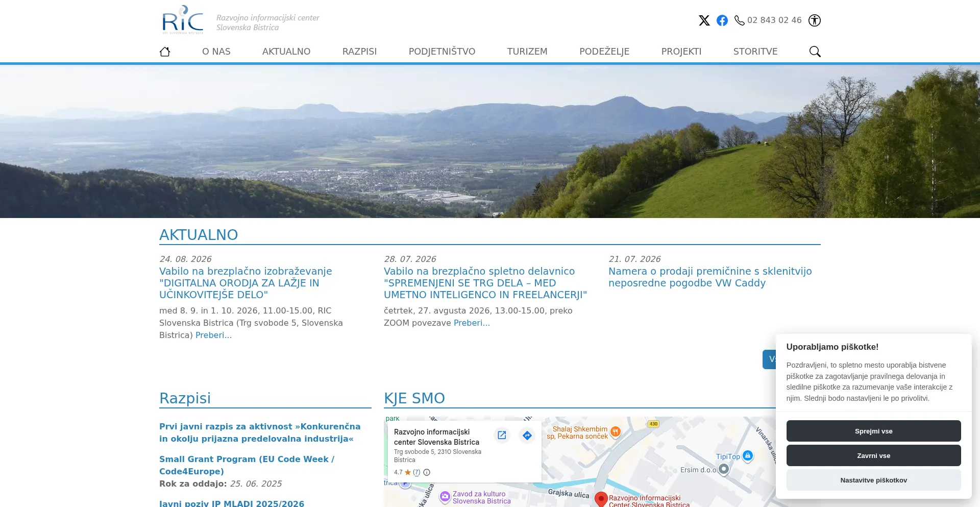Click Razvojno informacijski center tagline in header

(268, 22)
